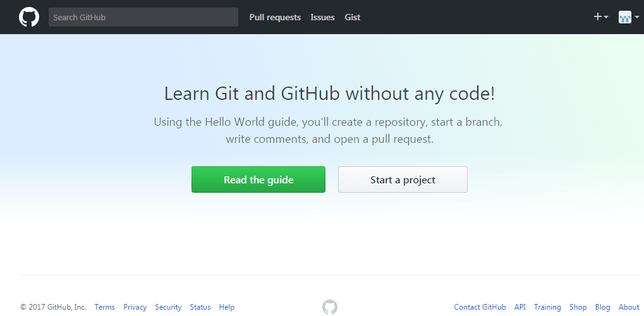
Task: Click the gray GitHub mark in footer
Action: pyautogui.click(x=330, y=307)
